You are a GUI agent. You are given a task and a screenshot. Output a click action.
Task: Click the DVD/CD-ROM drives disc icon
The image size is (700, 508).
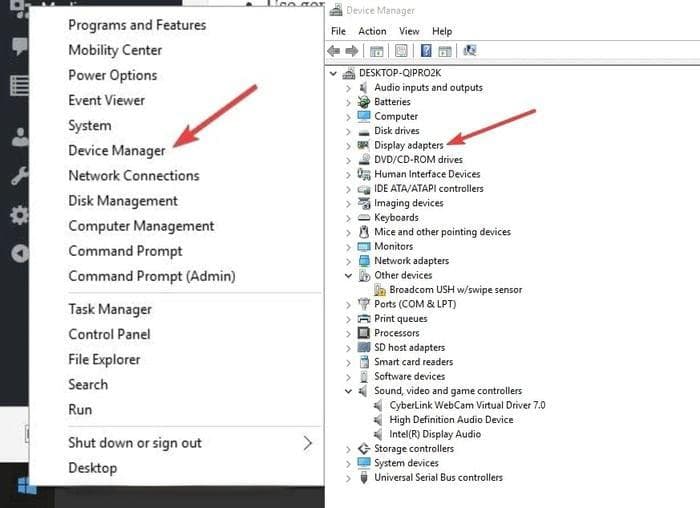pyautogui.click(x=364, y=159)
